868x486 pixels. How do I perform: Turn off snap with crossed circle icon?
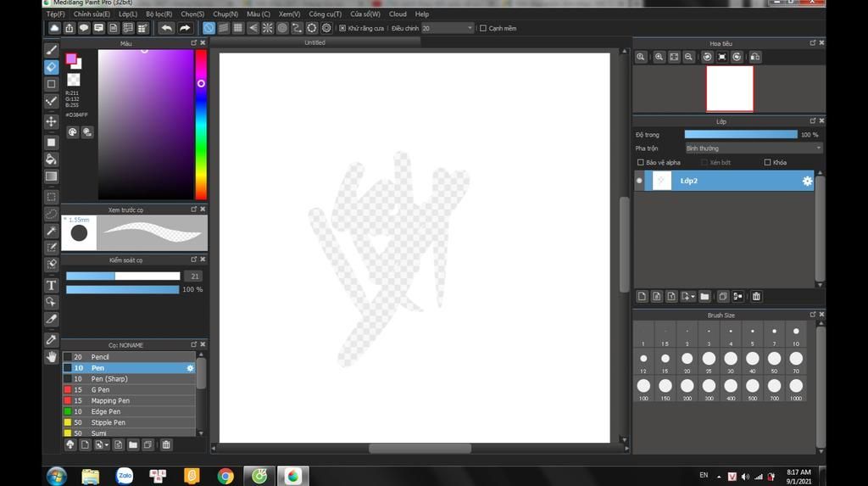(209, 28)
